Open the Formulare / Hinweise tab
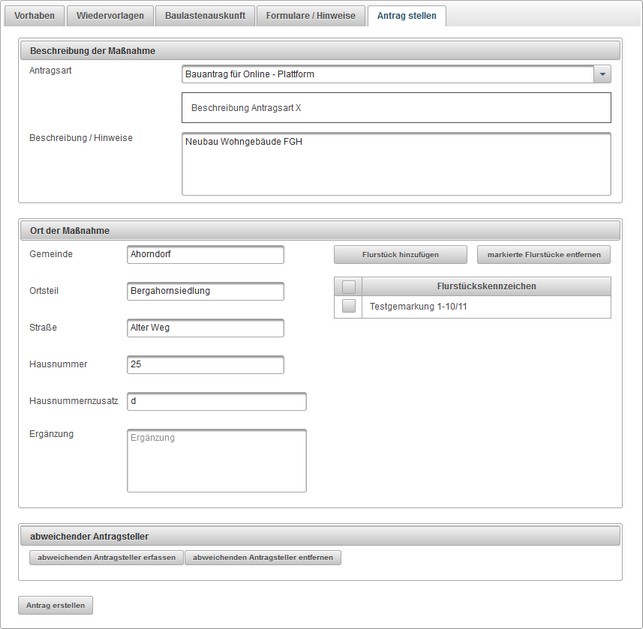 point(310,16)
